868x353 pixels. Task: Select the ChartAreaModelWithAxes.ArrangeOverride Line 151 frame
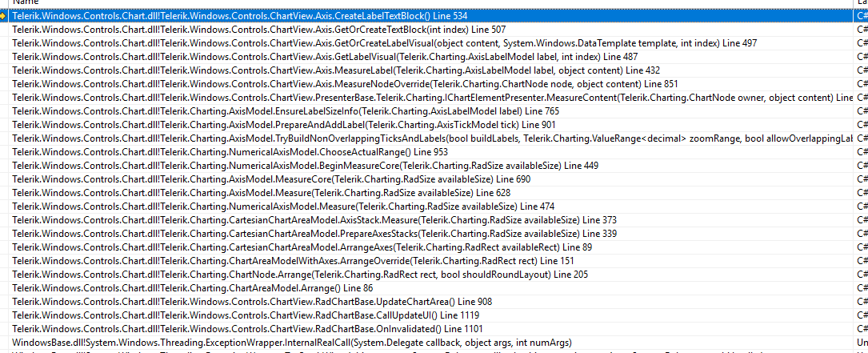click(432, 260)
